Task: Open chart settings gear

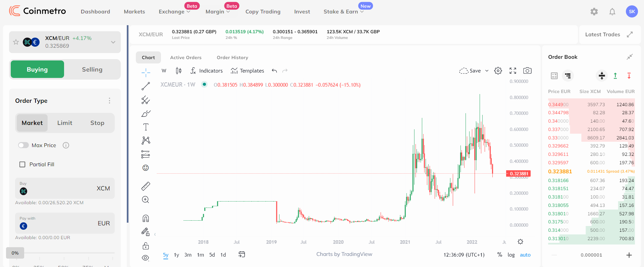Action: [x=498, y=71]
